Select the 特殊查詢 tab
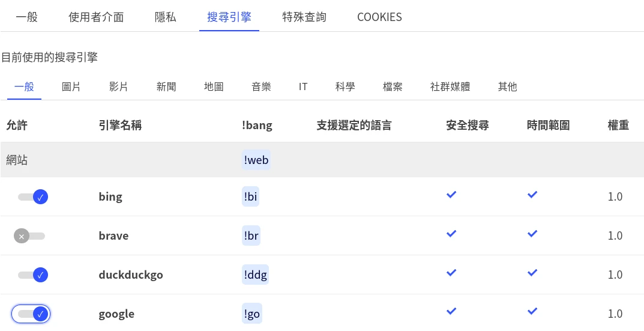The width and height of the screenshot is (644, 331). [304, 17]
